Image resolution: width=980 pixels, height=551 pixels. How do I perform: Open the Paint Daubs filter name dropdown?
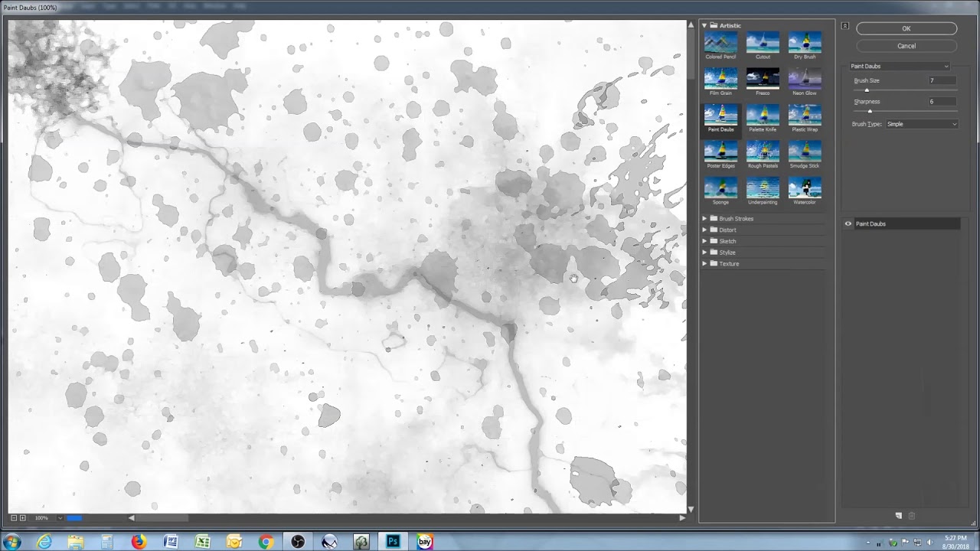[x=900, y=67]
